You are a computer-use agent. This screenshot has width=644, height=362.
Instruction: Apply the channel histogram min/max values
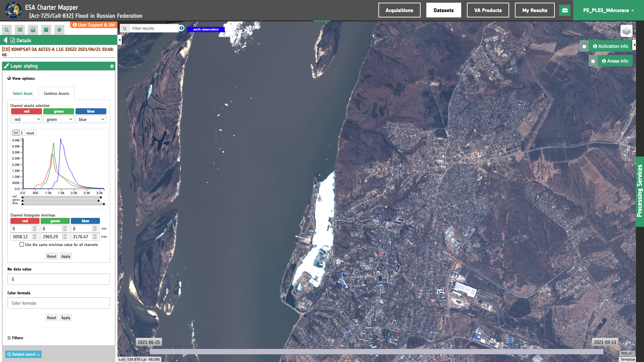66,256
